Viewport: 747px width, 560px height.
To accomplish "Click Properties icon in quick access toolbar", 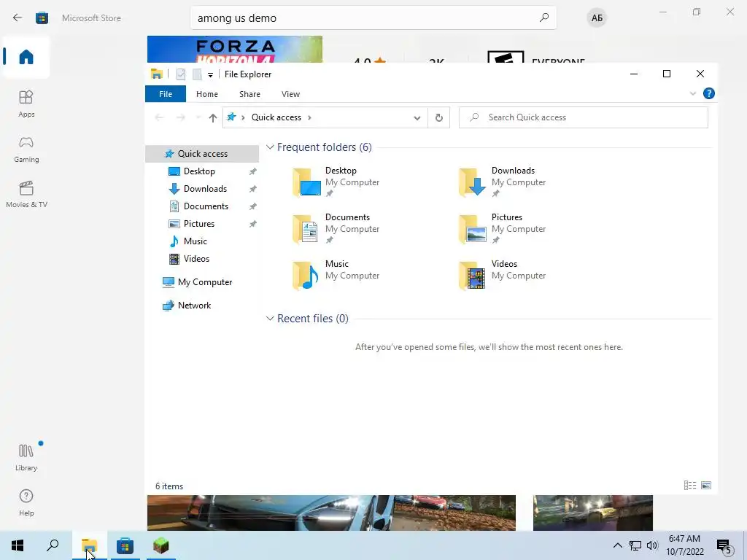I will coord(181,74).
